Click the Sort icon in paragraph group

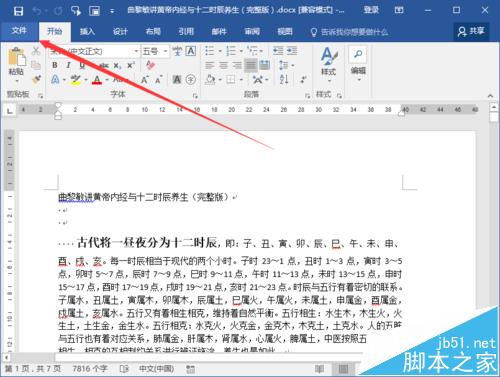click(x=284, y=79)
